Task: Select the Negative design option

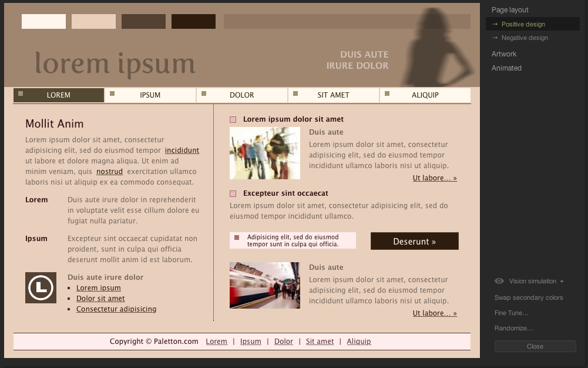Action: 524,38
